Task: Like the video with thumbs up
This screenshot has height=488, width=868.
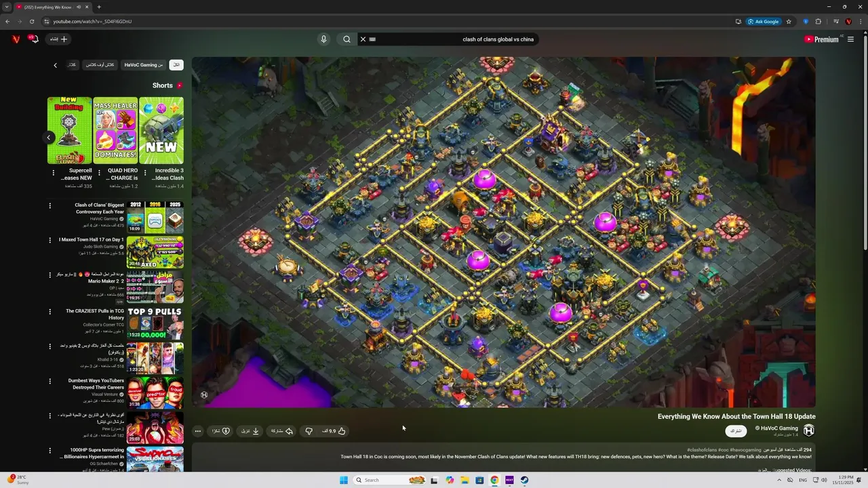Action: click(x=334, y=431)
